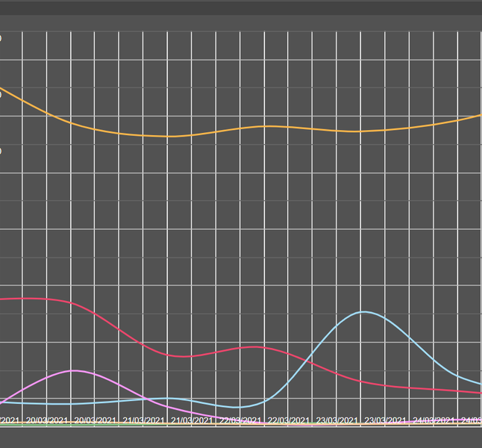Click the orange line's starting point at left edge
This screenshot has width=482, height=448.
(x=1, y=89)
